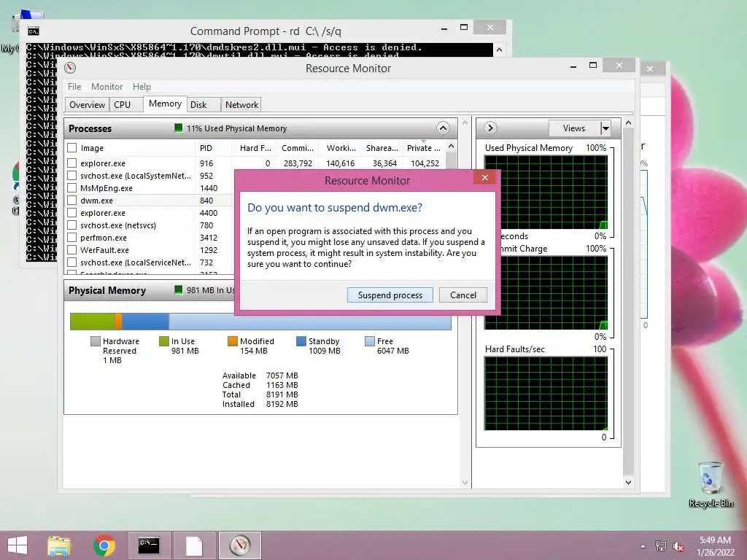
Task: Sort processes by PID column
Action: click(213, 148)
